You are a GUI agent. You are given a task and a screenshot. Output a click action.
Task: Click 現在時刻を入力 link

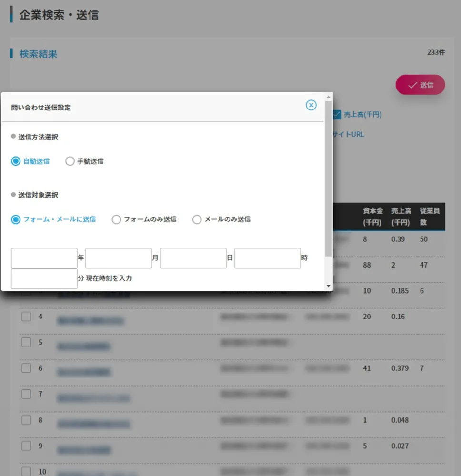click(x=109, y=278)
